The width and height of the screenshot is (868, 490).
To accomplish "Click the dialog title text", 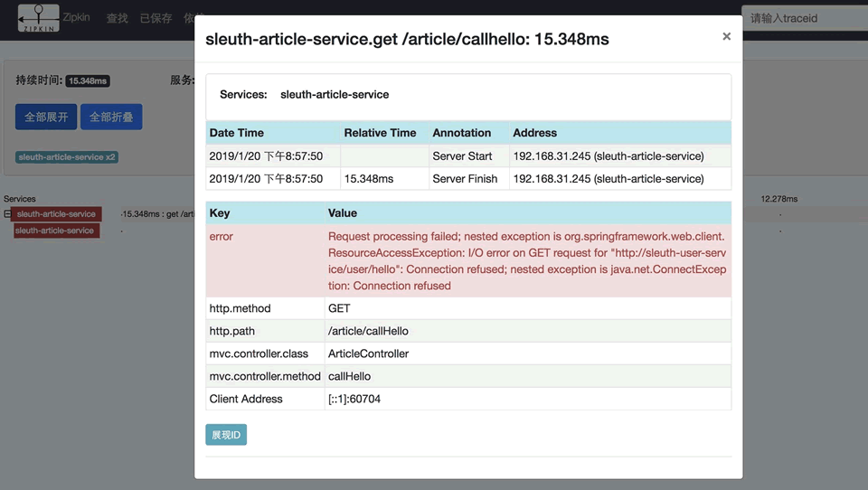I will click(407, 39).
